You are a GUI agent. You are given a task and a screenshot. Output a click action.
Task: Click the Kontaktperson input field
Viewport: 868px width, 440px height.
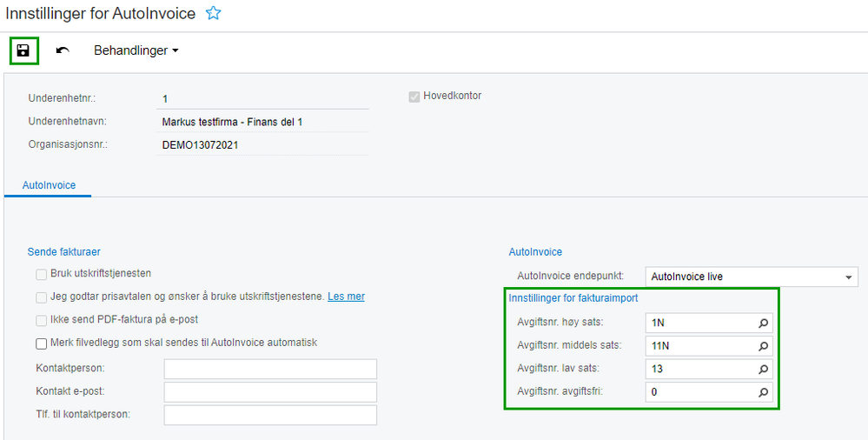coord(269,369)
